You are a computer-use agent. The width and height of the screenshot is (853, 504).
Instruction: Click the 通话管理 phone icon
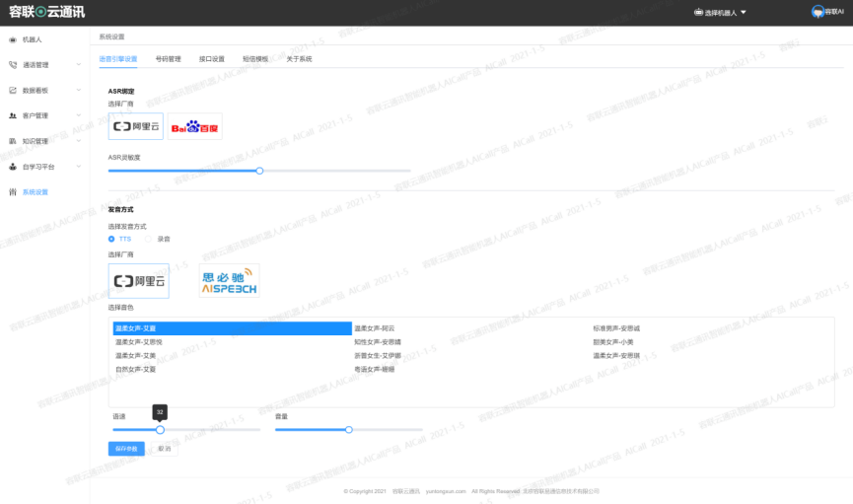[x=13, y=65]
